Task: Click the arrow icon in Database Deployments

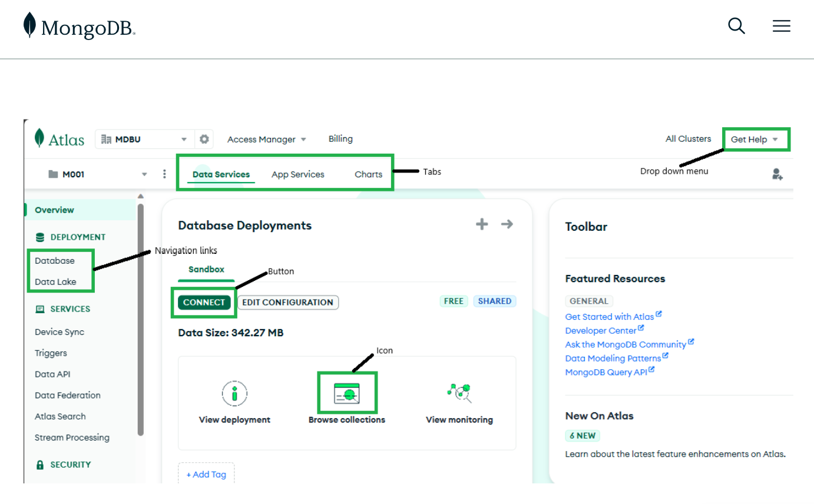Action: coord(507,224)
